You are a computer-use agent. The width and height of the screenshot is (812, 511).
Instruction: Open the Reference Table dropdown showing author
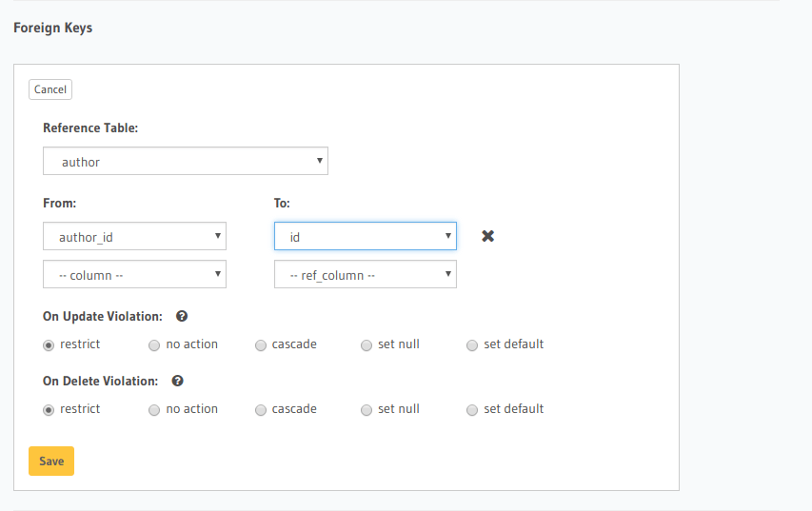(186, 162)
